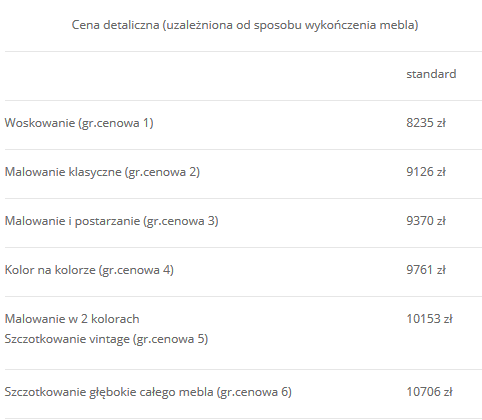Select the 9761 zł price
The height and width of the screenshot is (420, 482).
point(426,270)
